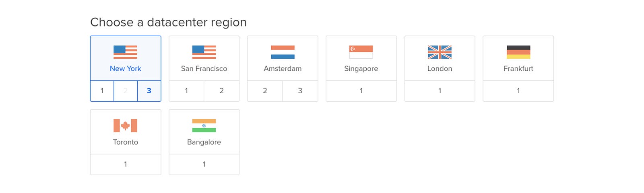The width and height of the screenshot is (644, 193).
Task: Click the Bangalore Indian flag icon
Action: (204, 125)
